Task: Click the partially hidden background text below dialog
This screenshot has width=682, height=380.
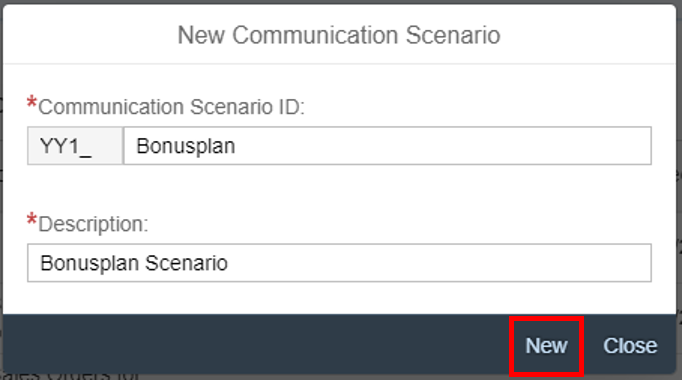Action: [x=70, y=377]
